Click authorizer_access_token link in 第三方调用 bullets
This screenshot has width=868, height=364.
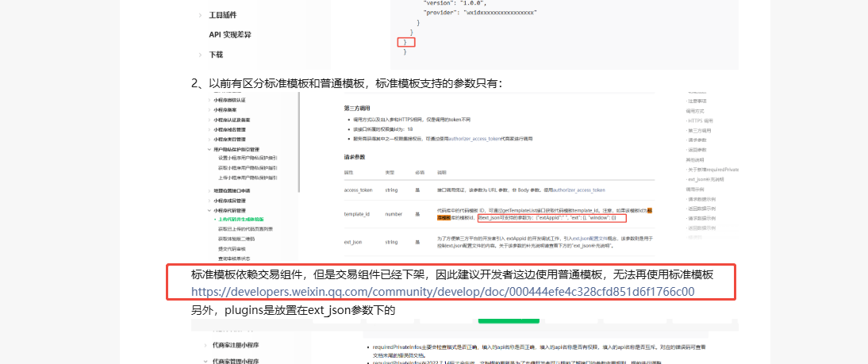pyautogui.click(x=474, y=138)
